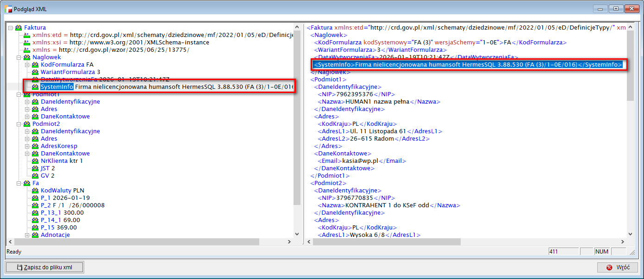This screenshot has width=644, height=279.
Task: Expand the Adnotacje node
Action: coord(27,235)
